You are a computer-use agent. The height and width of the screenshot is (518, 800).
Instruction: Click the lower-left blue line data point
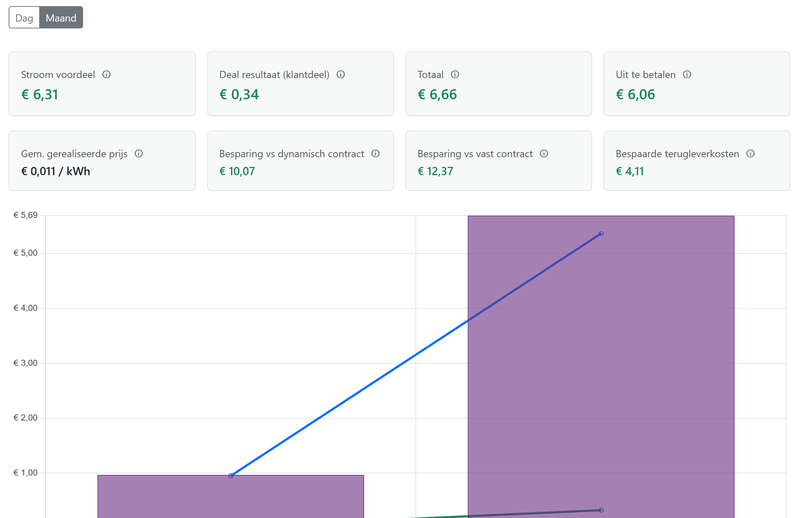tap(231, 476)
